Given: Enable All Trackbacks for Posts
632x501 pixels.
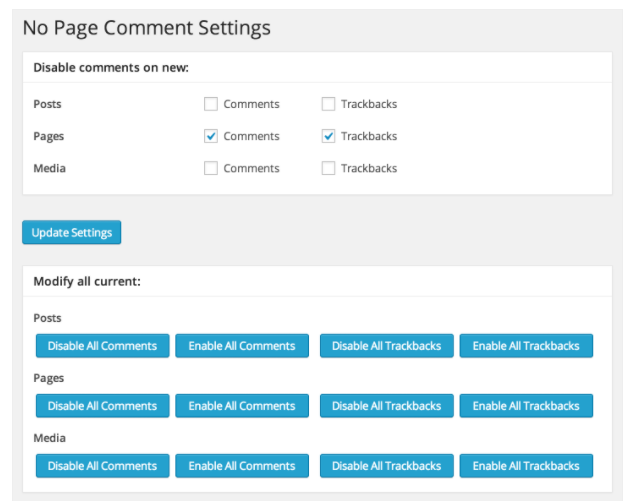Looking at the screenshot, I should 526,346.
